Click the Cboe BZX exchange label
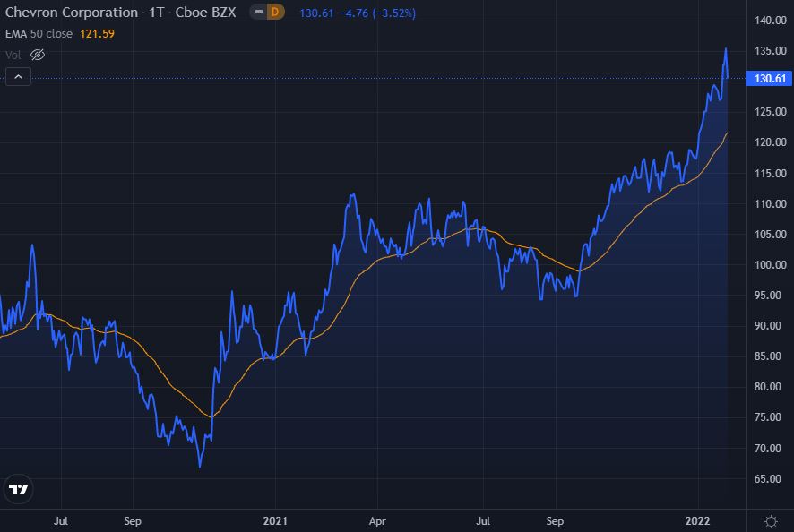Viewport: 794px width, 532px height. point(205,13)
